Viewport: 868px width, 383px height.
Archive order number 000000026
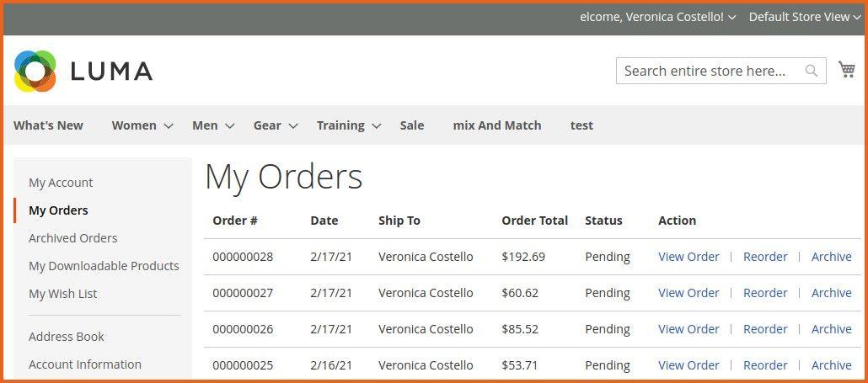coord(831,329)
